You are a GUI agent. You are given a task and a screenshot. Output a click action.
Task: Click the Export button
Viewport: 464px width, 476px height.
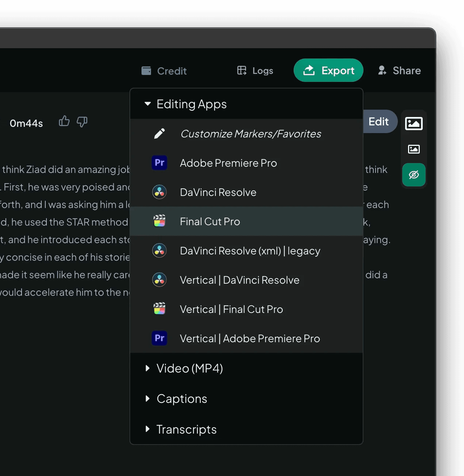(x=328, y=70)
